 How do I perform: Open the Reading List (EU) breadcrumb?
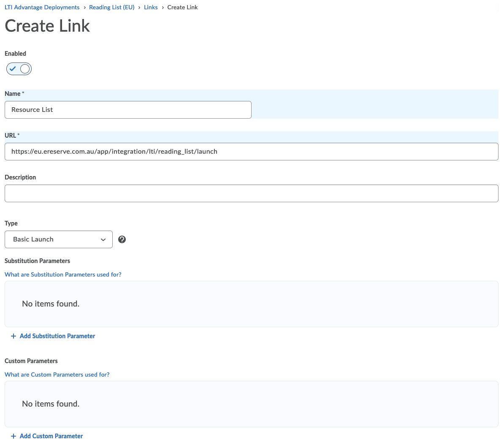tap(111, 7)
